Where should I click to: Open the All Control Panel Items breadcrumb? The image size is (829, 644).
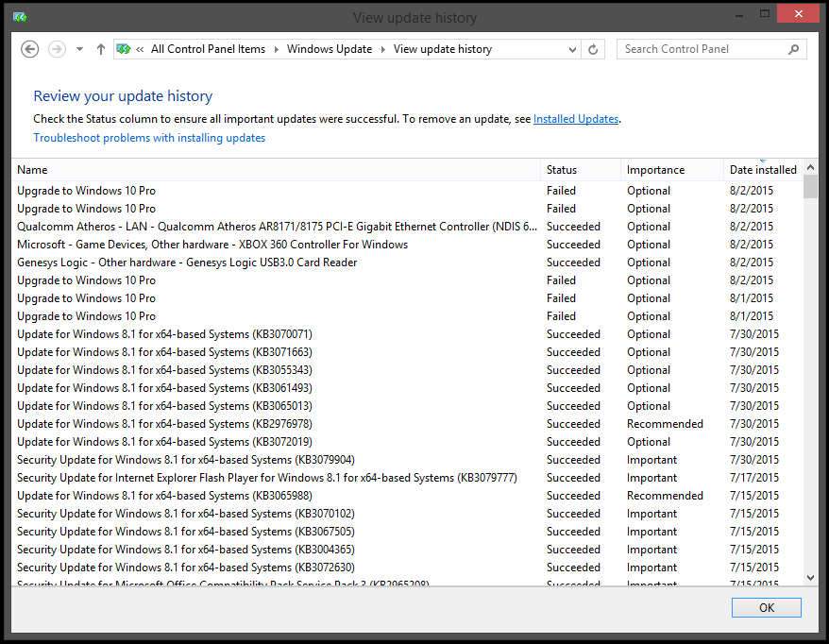208,49
